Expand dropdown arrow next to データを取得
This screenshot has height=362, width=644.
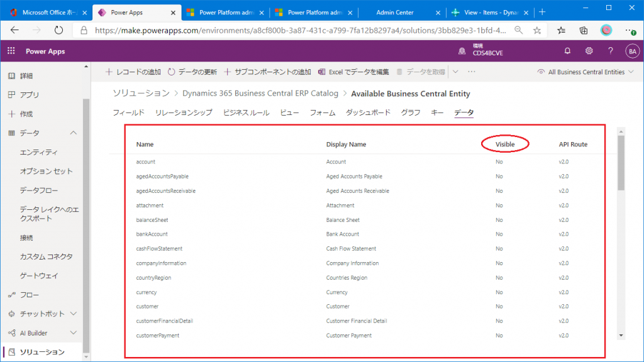click(x=455, y=72)
